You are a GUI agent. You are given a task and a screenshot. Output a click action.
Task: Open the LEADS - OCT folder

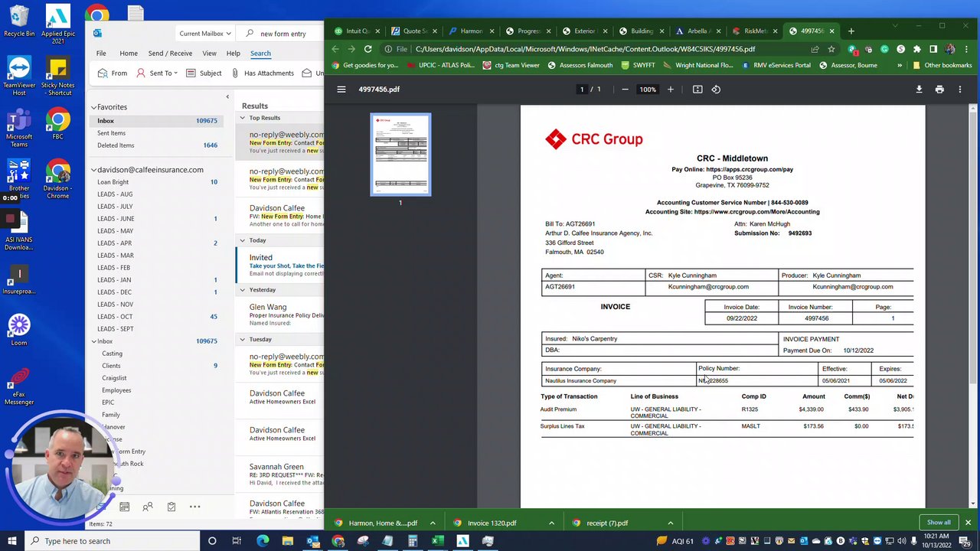(115, 317)
